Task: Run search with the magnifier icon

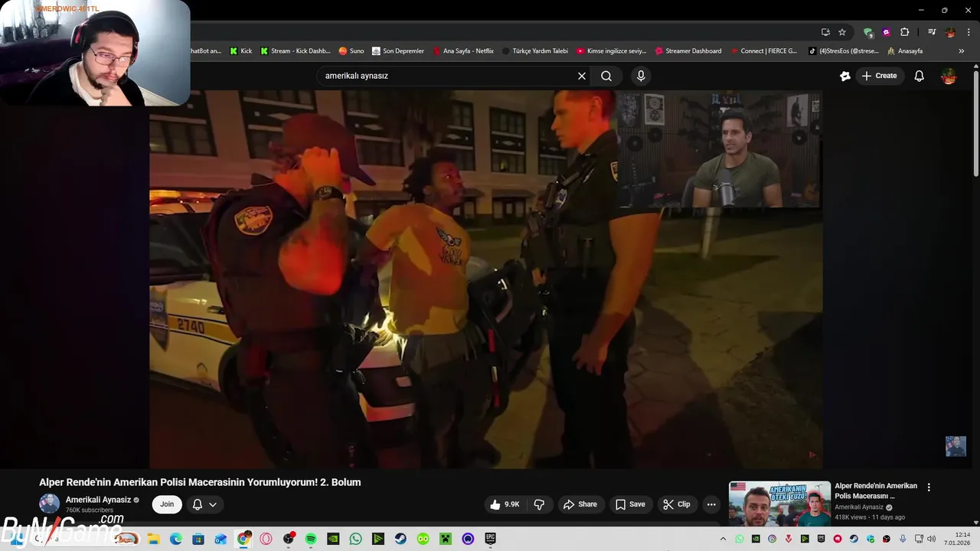Action: pyautogui.click(x=606, y=76)
